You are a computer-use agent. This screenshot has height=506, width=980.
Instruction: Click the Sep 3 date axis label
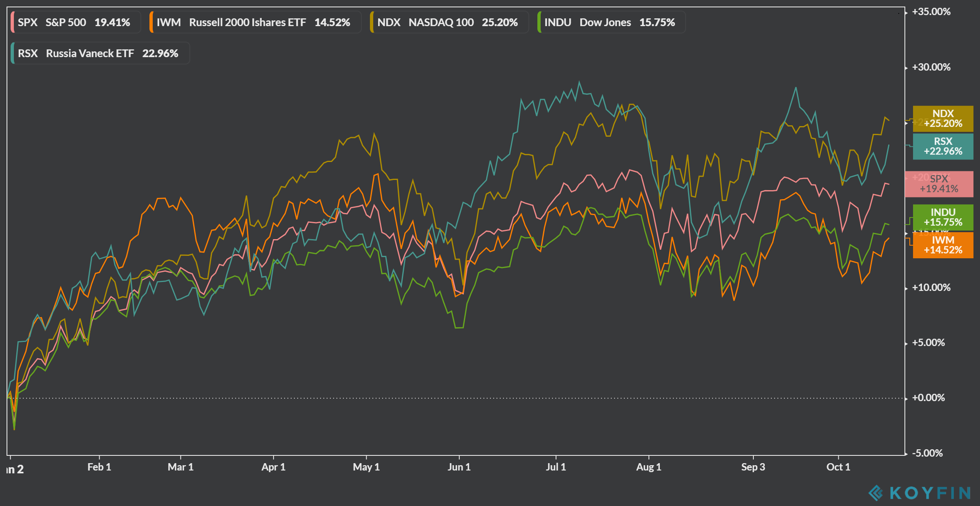point(753,467)
